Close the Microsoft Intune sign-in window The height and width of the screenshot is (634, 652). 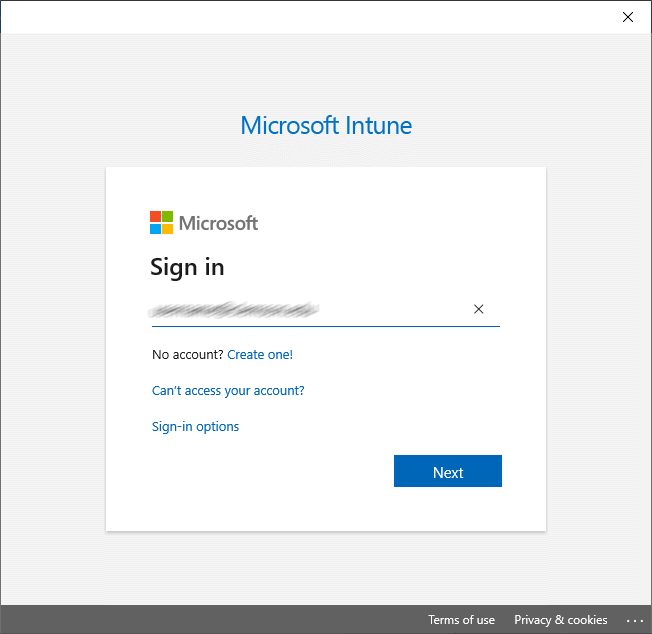point(628,17)
